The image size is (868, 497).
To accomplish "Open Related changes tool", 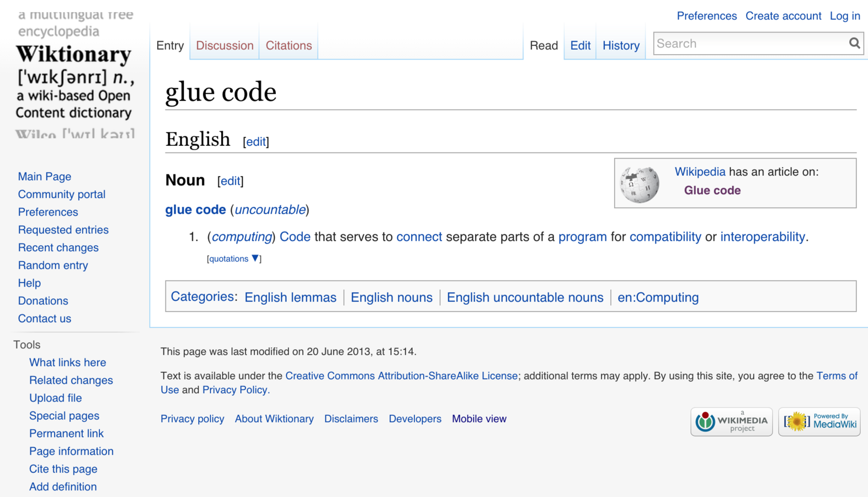I will (x=71, y=380).
